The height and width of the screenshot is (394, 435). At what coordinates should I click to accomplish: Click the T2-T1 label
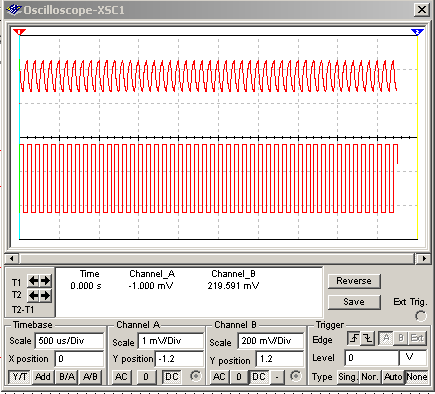click(23, 310)
